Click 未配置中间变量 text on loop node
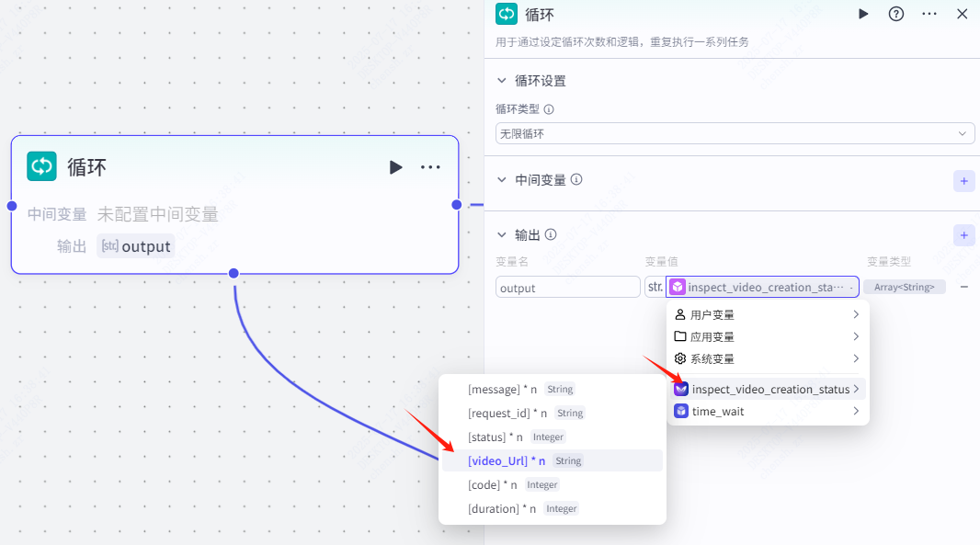This screenshot has width=980, height=545. (x=157, y=214)
